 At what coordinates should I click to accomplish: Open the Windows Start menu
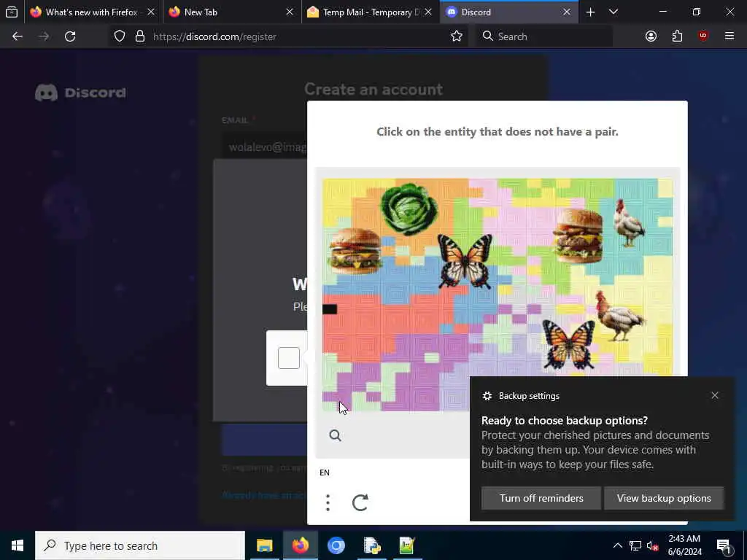point(18,545)
